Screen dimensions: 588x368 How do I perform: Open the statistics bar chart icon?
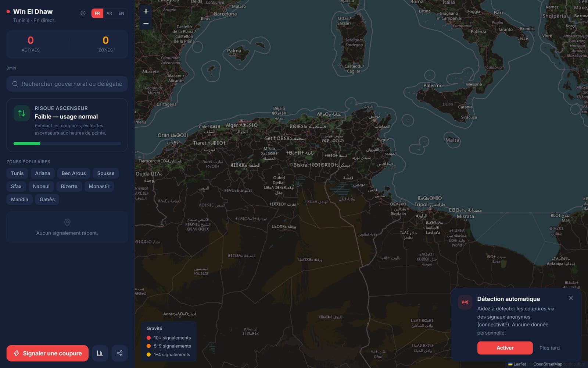(x=100, y=353)
